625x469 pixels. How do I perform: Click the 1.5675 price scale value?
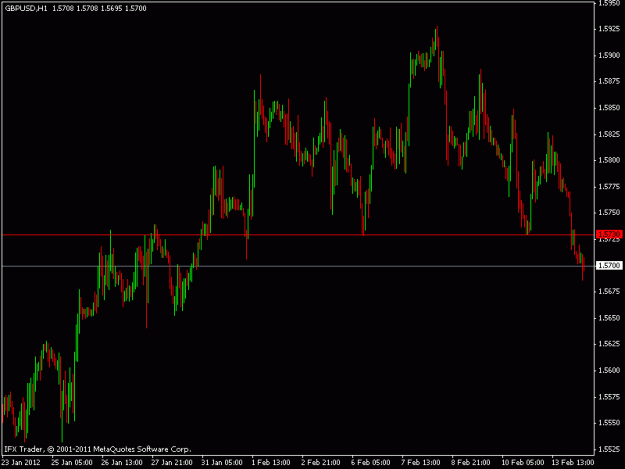609,291
